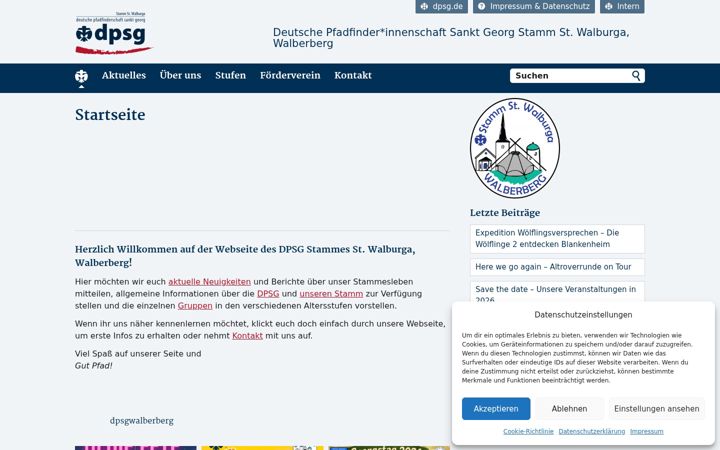Screen dimensions: 720x450
Task: Click the Letzte Beiträge sidebar heading
Action: pyautogui.click(x=505, y=213)
